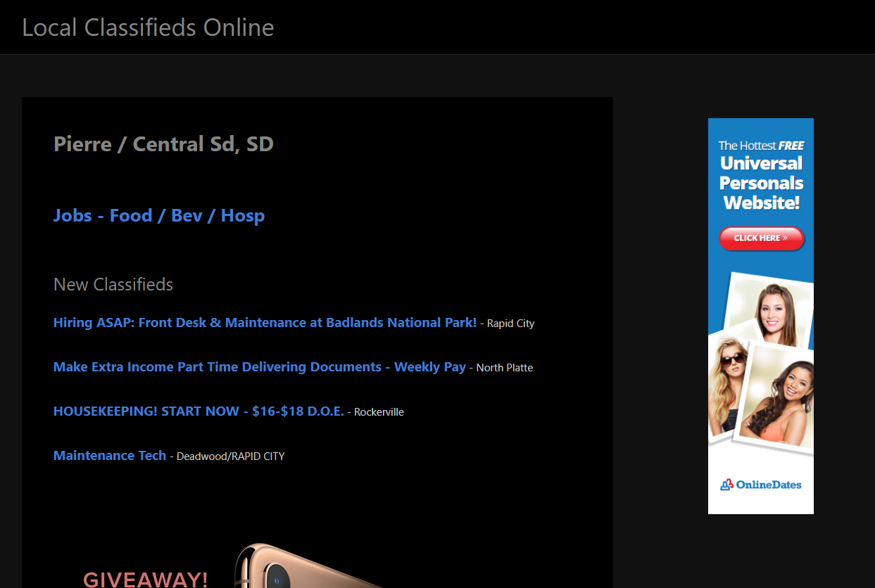Click the Rapid City location text

pos(510,324)
